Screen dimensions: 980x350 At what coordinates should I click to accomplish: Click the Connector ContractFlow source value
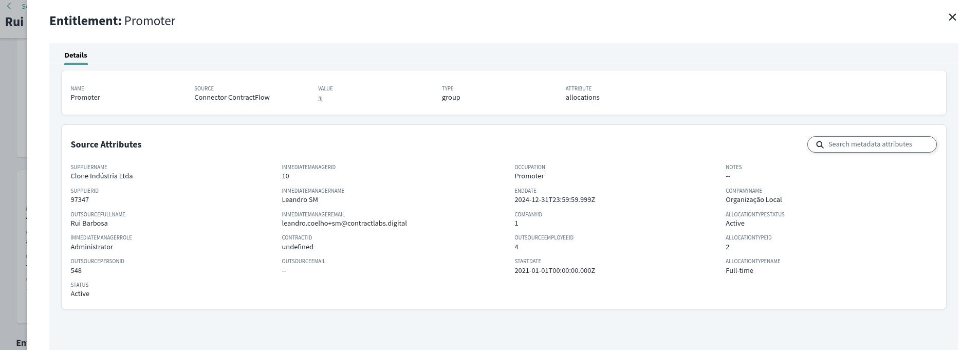(x=231, y=98)
